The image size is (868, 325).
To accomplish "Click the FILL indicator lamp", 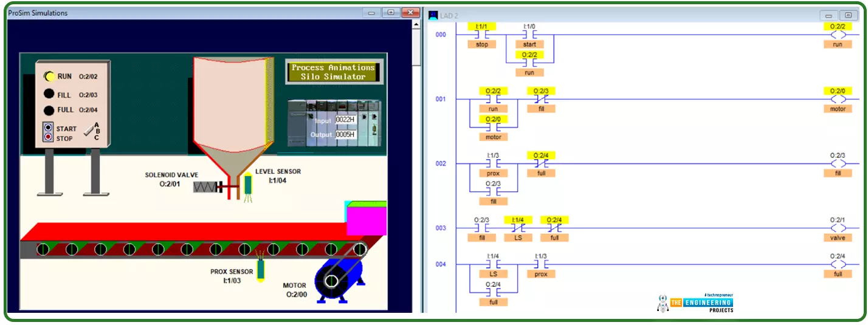I will pos(49,94).
